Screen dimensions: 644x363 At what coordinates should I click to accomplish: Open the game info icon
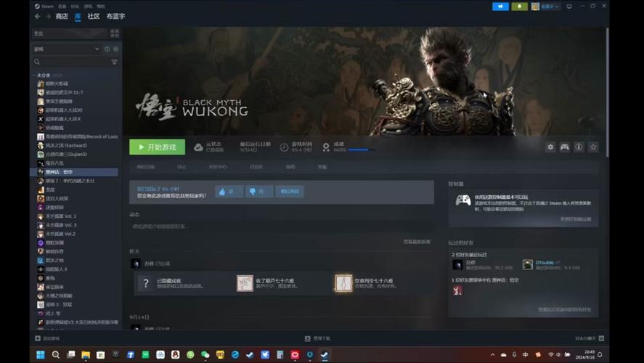pyautogui.click(x=579, y=147)
